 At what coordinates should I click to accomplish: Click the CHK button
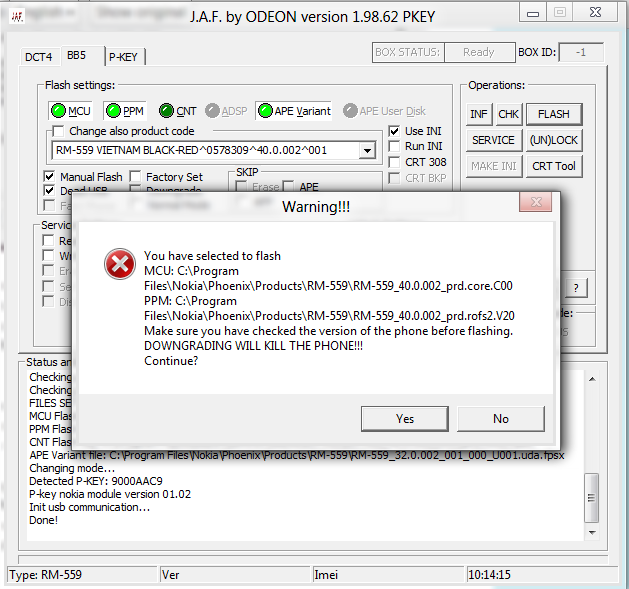(x=508, y=114)
